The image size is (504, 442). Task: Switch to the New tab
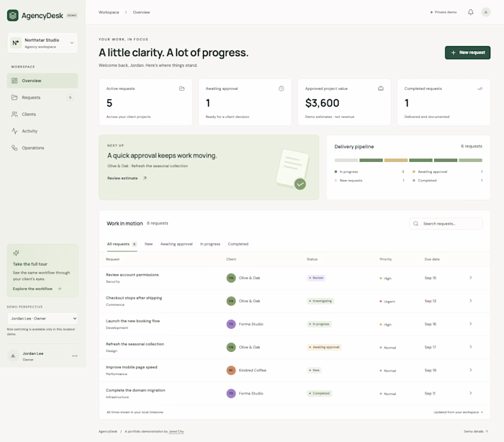[x=148, y=244]
